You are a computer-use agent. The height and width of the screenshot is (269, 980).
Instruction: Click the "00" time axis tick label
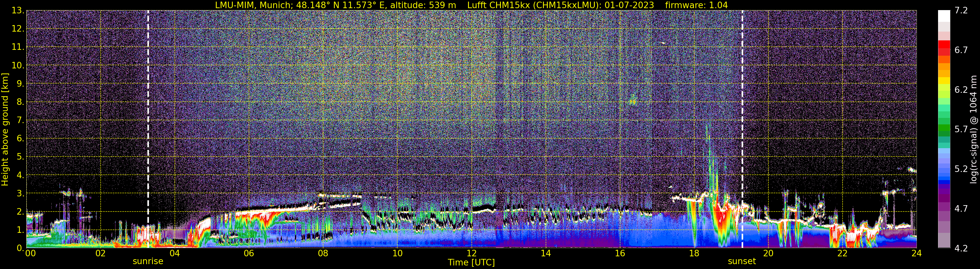point(31,253)
